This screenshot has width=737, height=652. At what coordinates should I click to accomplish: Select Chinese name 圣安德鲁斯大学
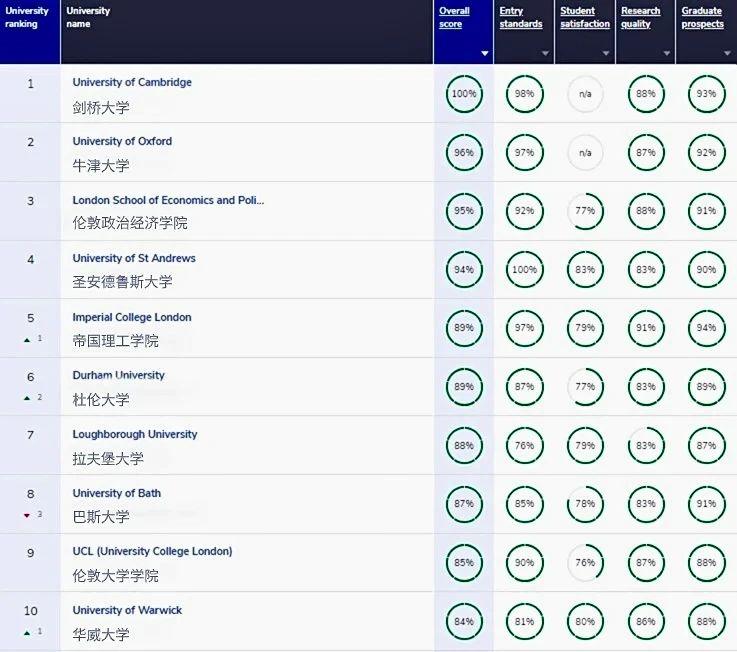123,282
